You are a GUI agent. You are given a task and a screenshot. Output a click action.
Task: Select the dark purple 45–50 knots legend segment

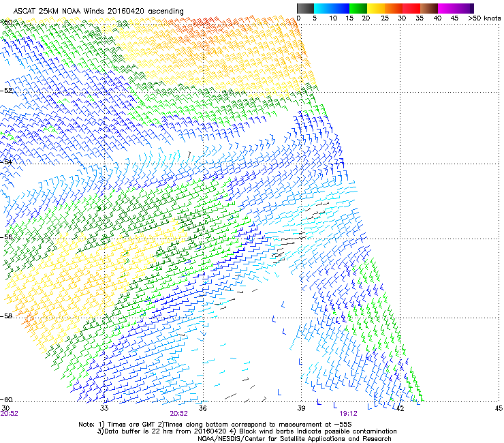pyautogui.click(x=464, y=8)
